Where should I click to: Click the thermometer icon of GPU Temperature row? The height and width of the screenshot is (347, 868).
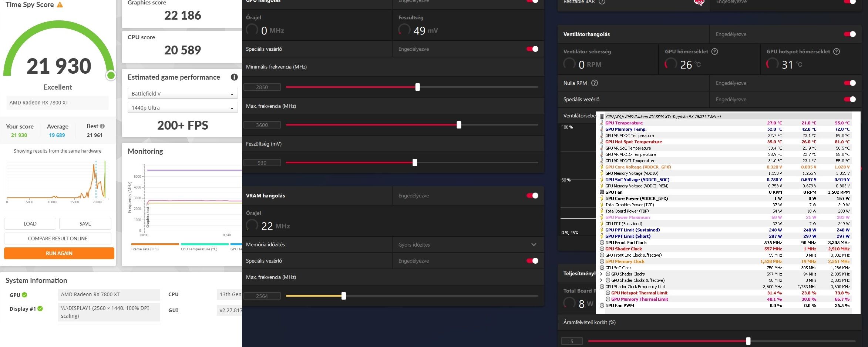pos(602,123)
